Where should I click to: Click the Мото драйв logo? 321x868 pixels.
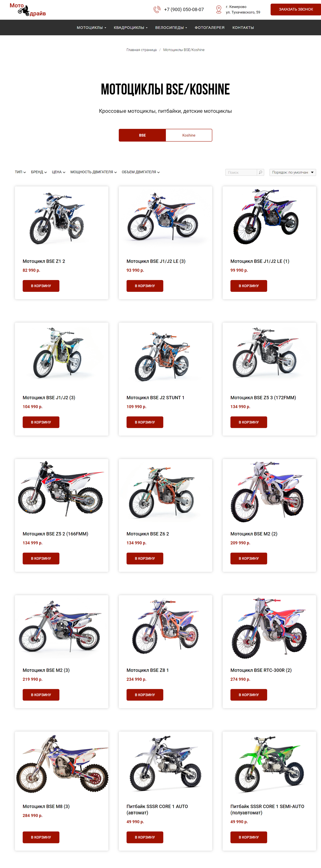click(x=28, y=9)
